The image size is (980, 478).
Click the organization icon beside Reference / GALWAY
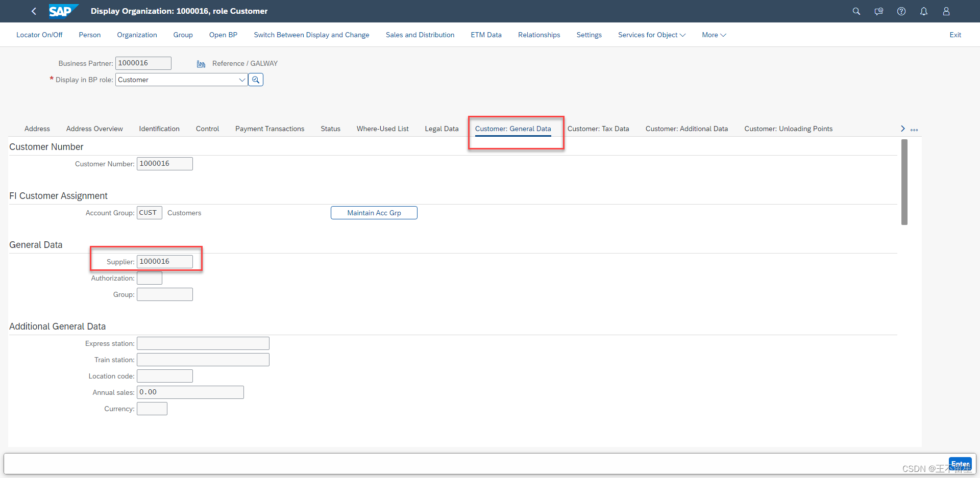tap(201, 63)
